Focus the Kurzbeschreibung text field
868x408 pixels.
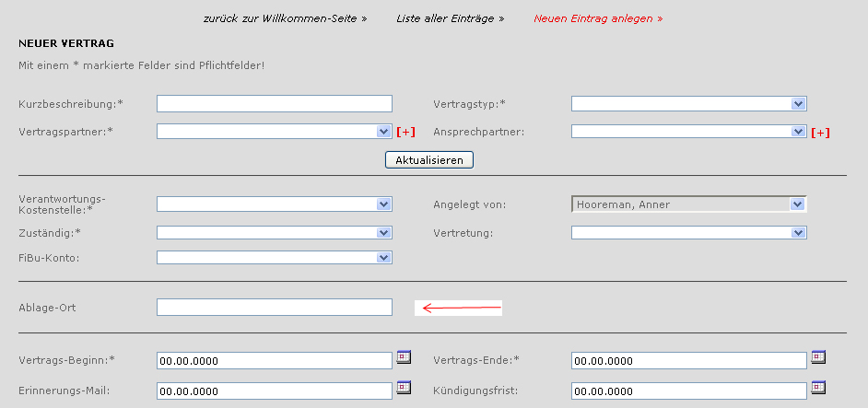274,103
